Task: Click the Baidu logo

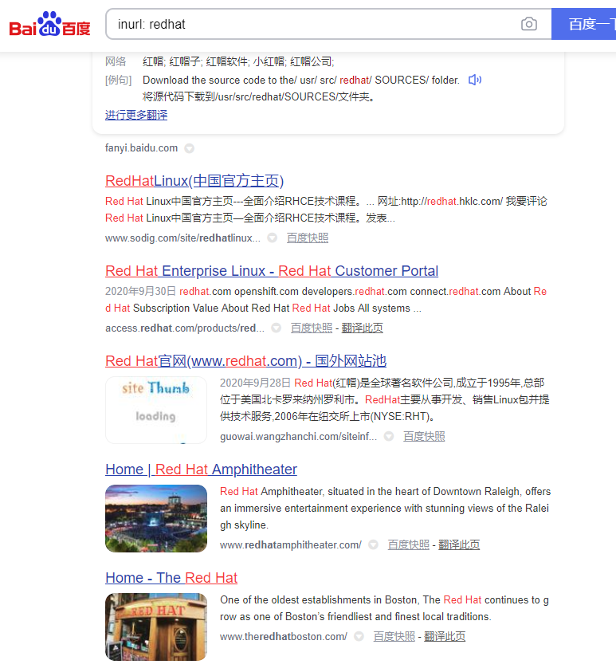Action: [49, 24]
